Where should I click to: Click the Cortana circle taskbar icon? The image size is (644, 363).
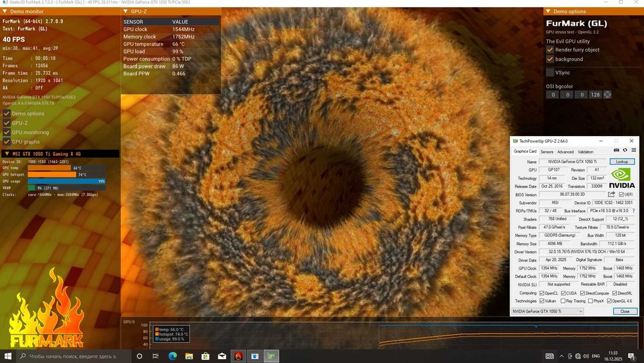[139, 356]
